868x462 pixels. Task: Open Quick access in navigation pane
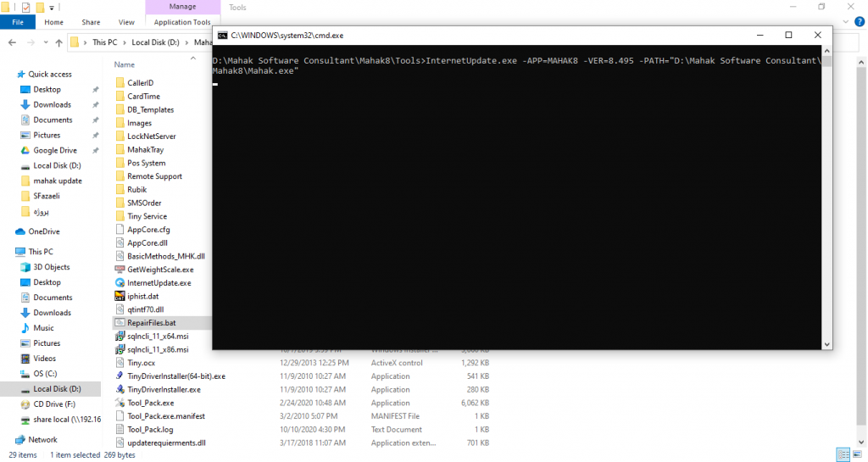coord(50,74)
